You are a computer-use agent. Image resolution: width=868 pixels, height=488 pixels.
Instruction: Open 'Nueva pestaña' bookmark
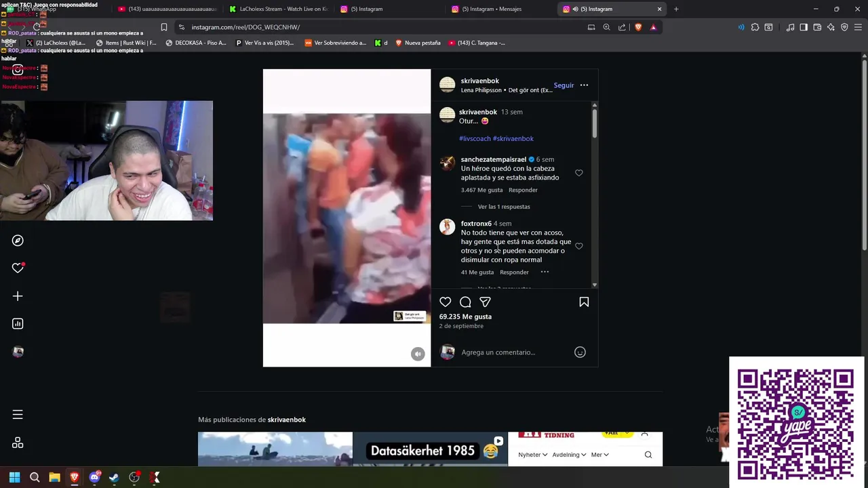418,43
